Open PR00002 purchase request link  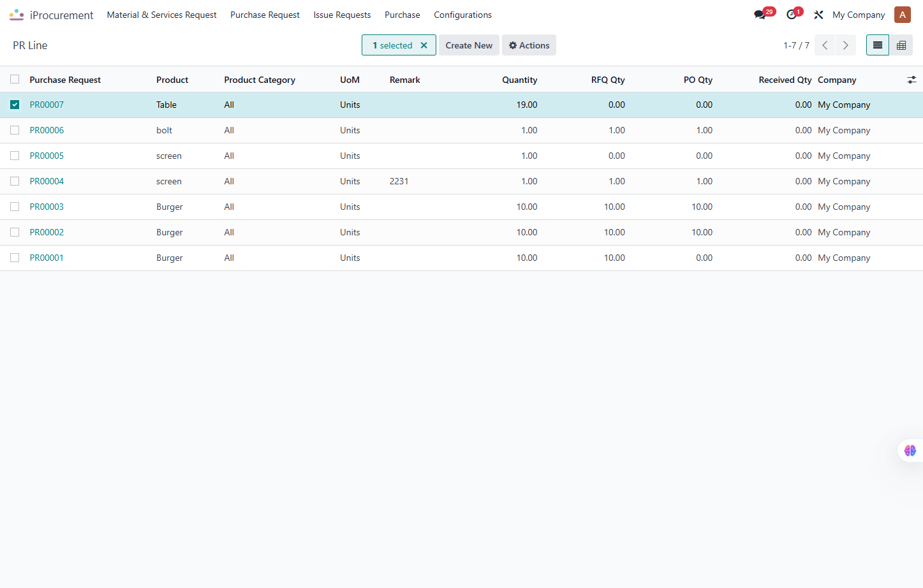coord(47,232)
